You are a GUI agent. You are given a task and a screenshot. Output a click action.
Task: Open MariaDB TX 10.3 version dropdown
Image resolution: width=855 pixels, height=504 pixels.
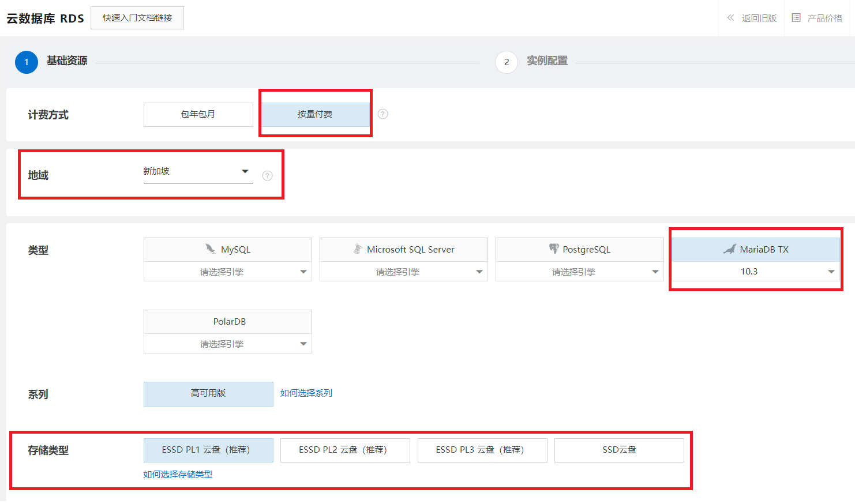pos(756,272)
